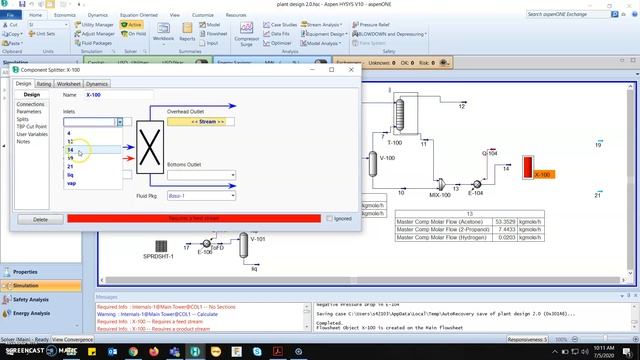Open the File menu
This screenshot has width=640, height=360.
point(11,15)
